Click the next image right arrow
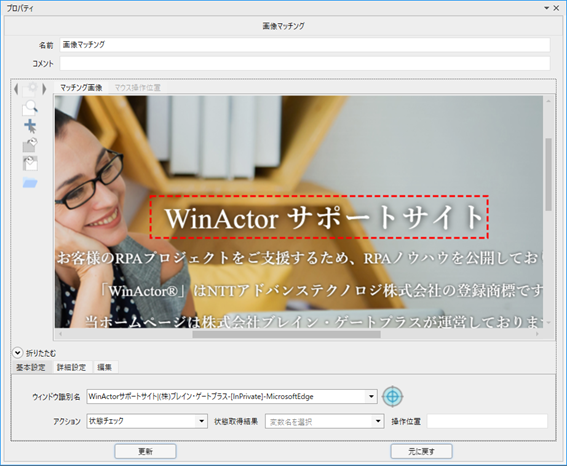This screenshot has height=466, width=567. click(x=44, y=89)
